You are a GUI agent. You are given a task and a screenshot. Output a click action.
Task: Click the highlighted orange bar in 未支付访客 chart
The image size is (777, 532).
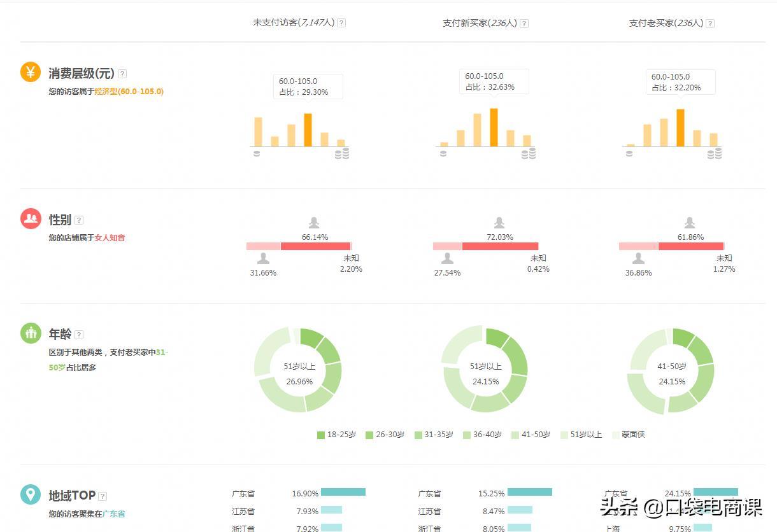click(x=308, y=130)
